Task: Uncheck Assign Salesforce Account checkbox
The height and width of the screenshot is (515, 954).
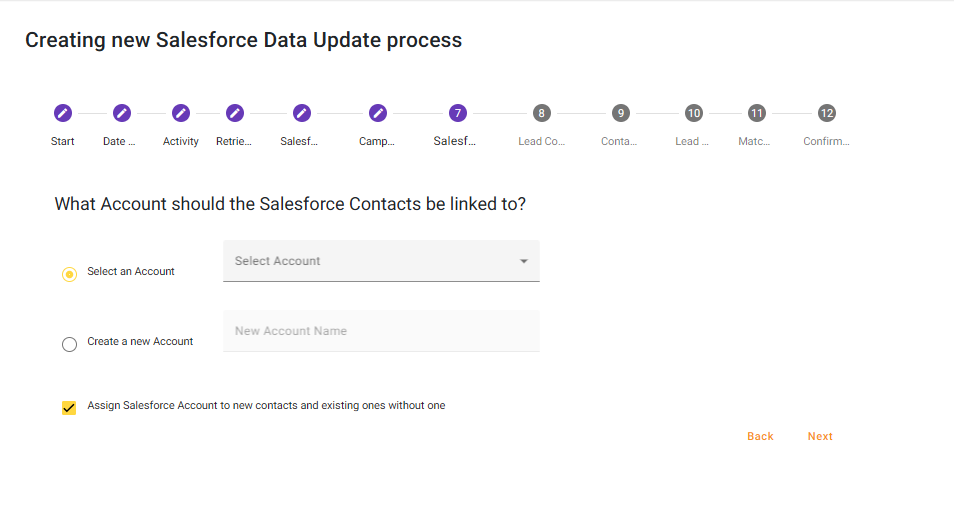Action: click(69, 408)
